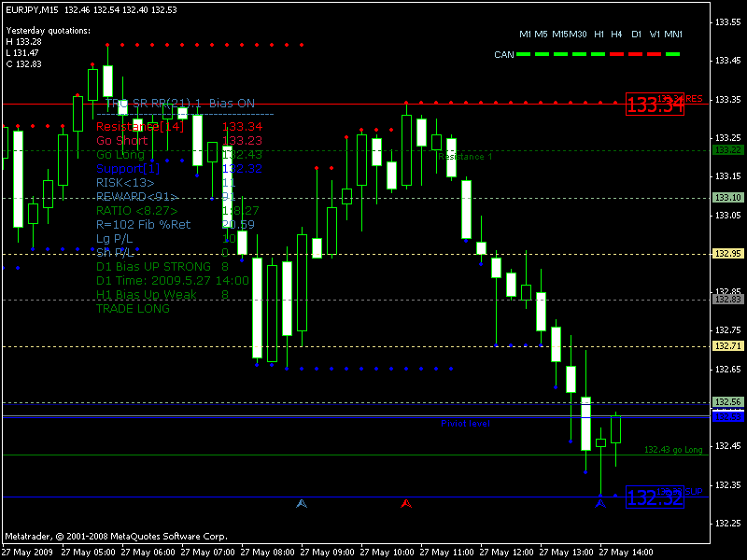Click the red 'Go Short' label
The image size is (747, 560).
(122, 141)
